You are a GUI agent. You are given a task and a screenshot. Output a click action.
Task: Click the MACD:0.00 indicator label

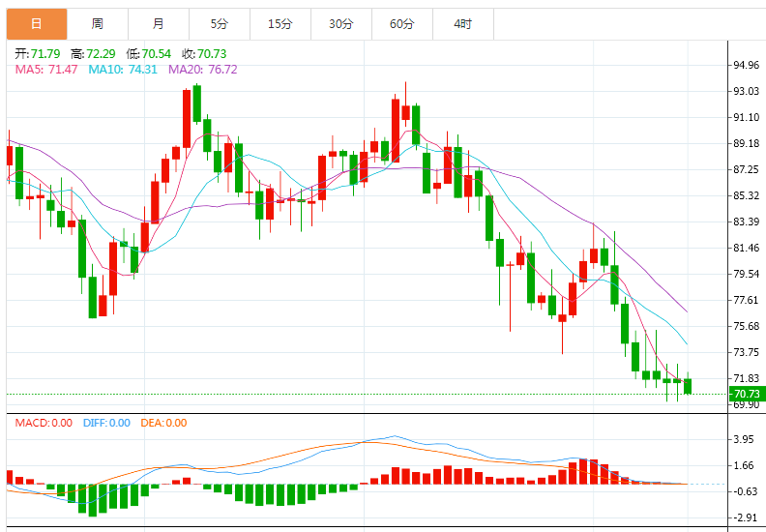click(44, 423)
